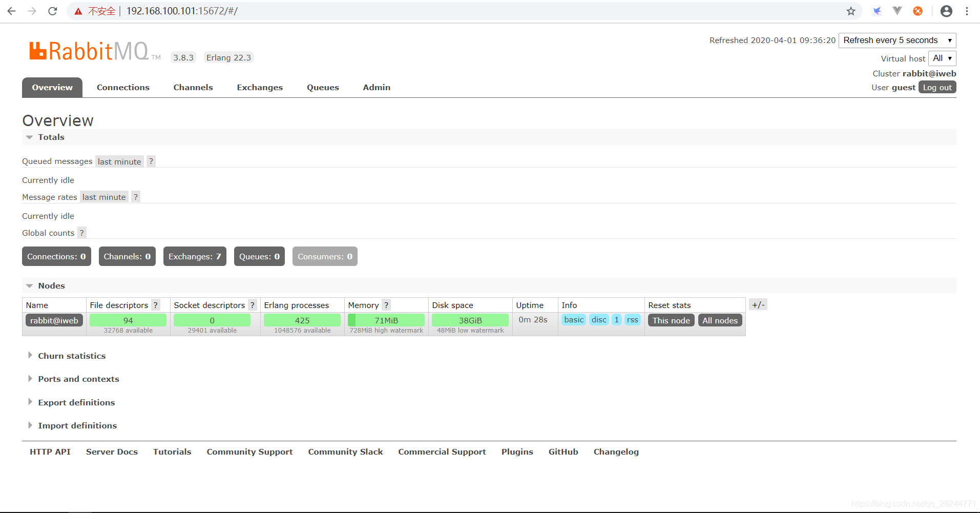
Task: Open the Tutorials footer link
Action: (x=172, y=452)
